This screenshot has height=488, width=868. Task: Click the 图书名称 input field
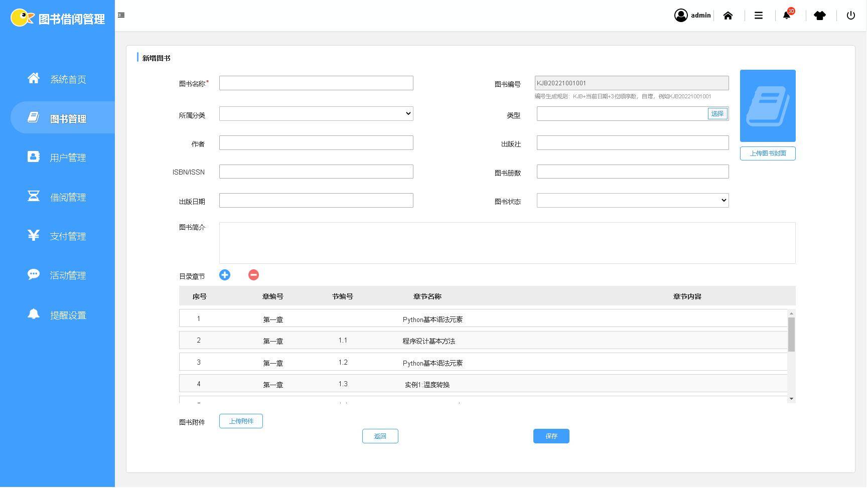pos(316,83)
